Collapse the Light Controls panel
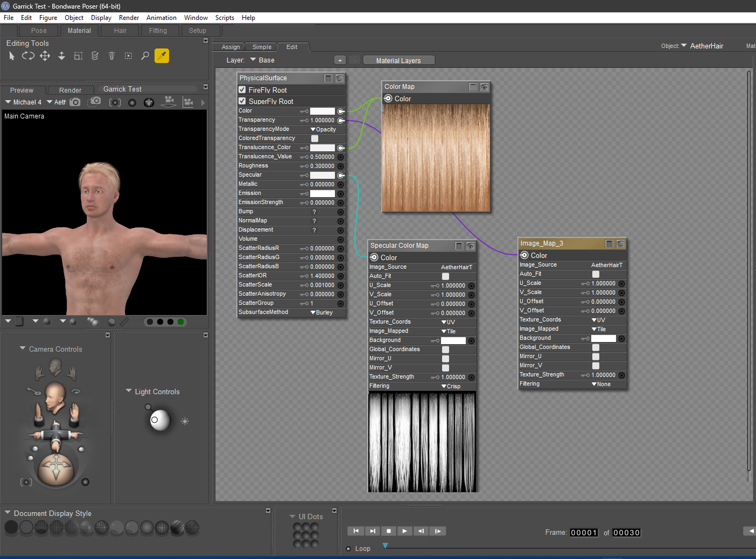This screenshot has width=756, height=559. pyautogui.click(x=129, y=391)
